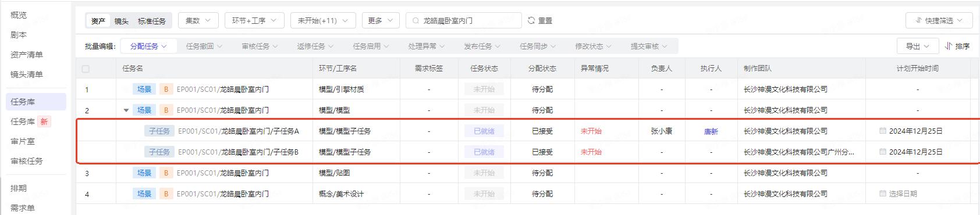Click the search field containing 龙皓晨卧室内门
980x215 pixels.
pos(463,20)
